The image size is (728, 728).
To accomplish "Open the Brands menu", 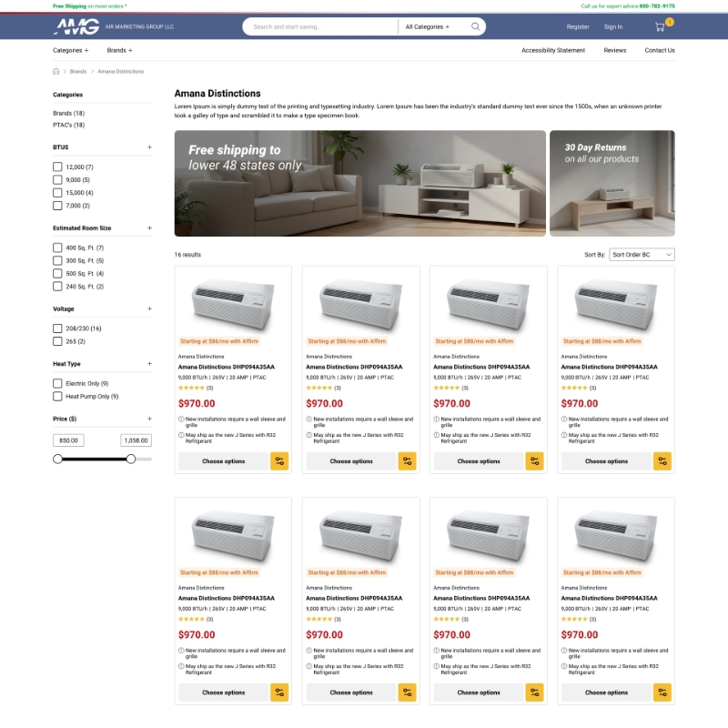I will pos(119,50).
